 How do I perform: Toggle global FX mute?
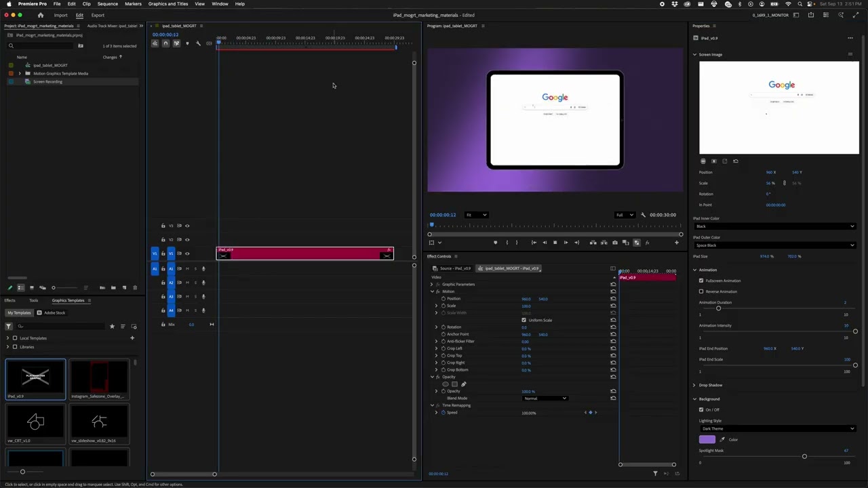[x=646, y=243]
